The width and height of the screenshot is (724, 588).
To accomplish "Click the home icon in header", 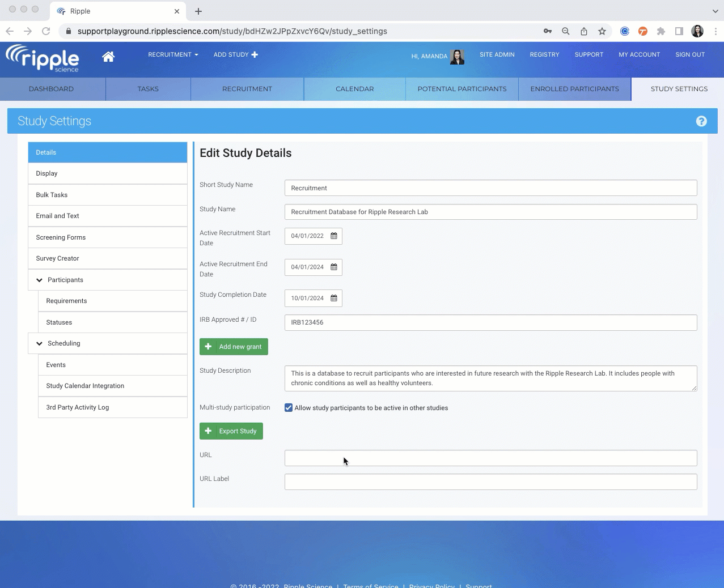I will pyautogui.click(x=108, y=56).
